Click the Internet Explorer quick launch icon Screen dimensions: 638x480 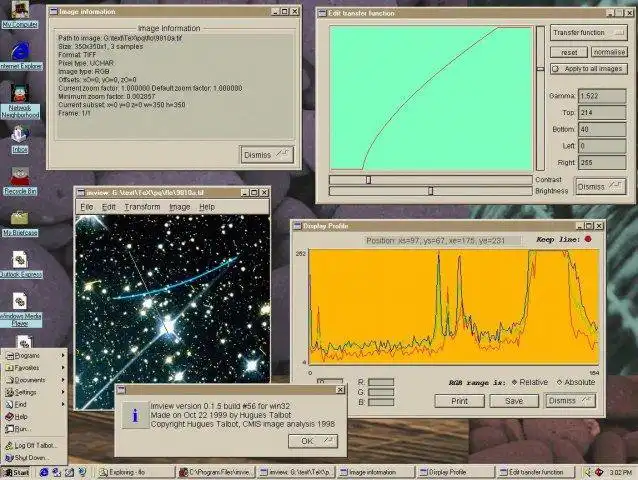[x=44, y=472]
